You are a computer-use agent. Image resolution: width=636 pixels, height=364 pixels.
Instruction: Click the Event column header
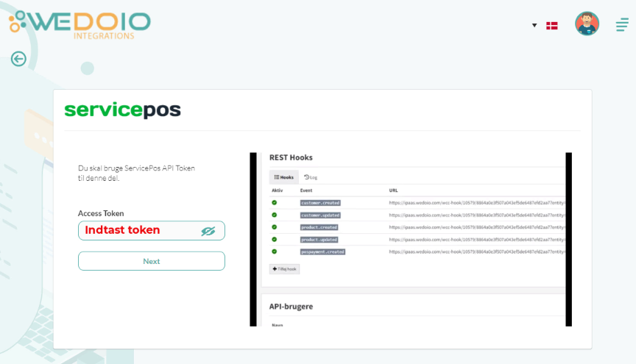306,190
